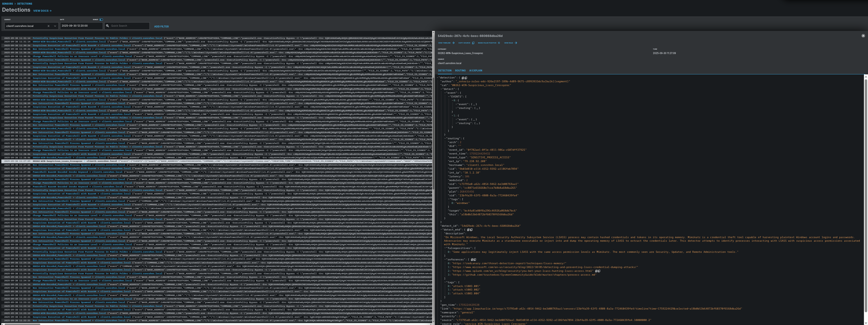Screen dimensions: 868x325
Task: Open the AI Explain tab
Action: [476, 71]
